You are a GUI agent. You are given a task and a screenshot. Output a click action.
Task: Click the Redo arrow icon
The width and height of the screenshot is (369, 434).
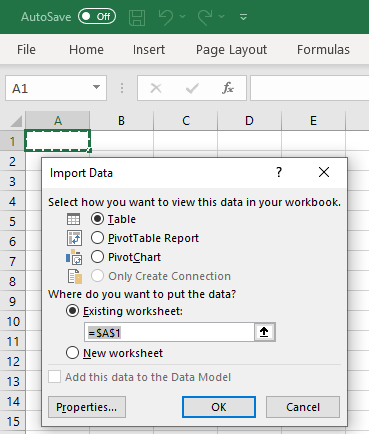coord(205,17)
